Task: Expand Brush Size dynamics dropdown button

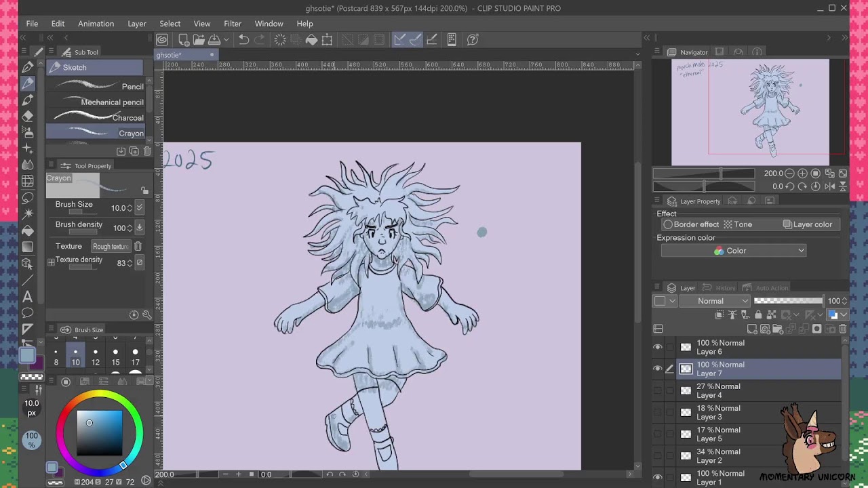Action: point(140,208)
